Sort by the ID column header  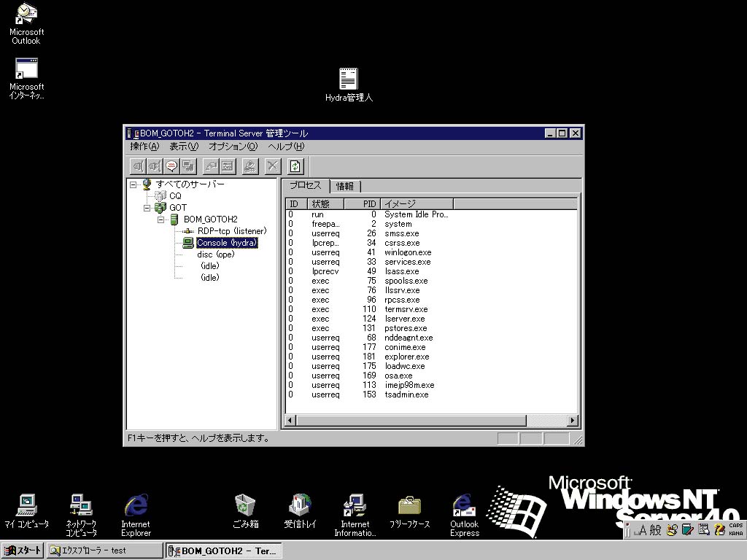tap(295, 204)
